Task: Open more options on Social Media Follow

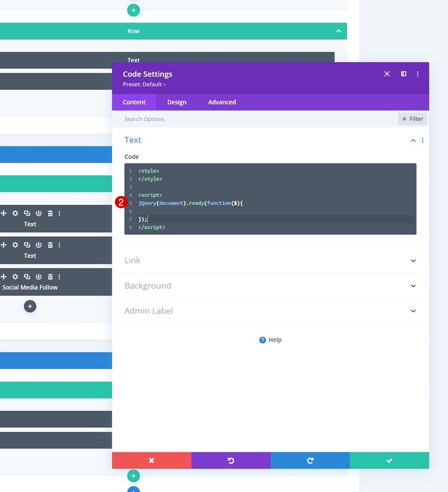Action: pos(59,277)
